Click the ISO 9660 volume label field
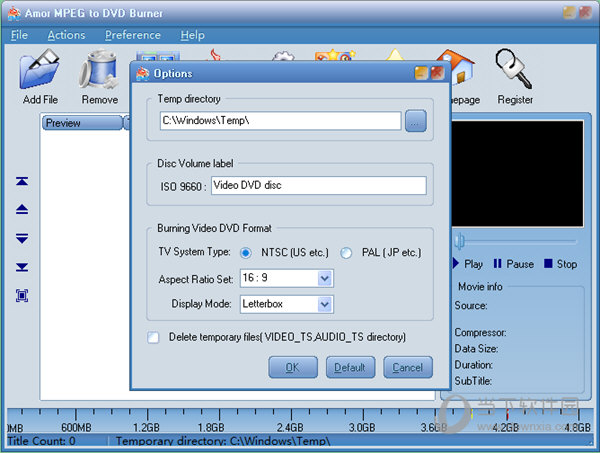Image resolution: width=600 pixels, height=453 pixels. [319, 186]
